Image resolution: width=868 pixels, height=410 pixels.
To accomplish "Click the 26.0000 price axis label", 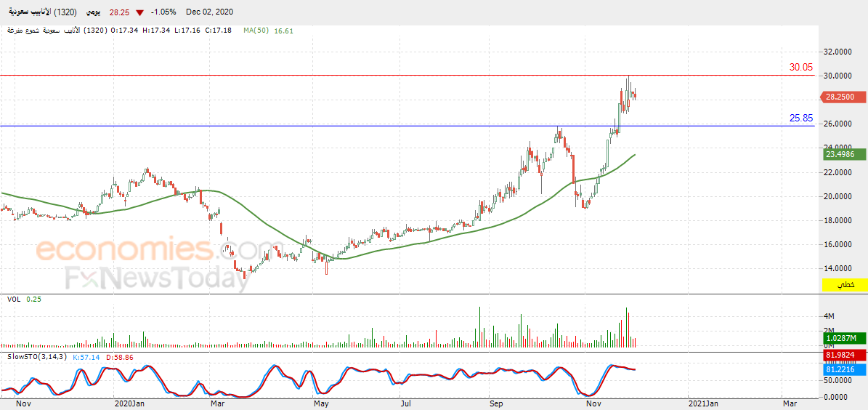I will click(x=839, y=124).
